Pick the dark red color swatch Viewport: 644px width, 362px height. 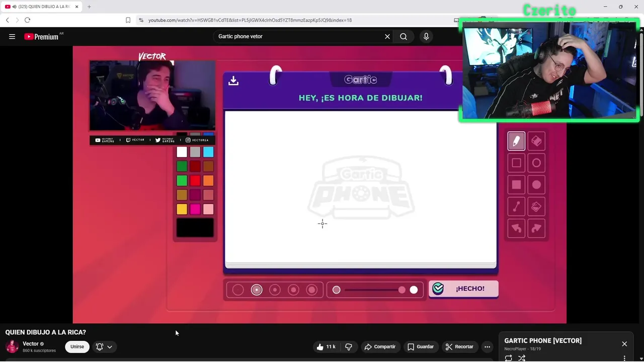tap(195, 166)
